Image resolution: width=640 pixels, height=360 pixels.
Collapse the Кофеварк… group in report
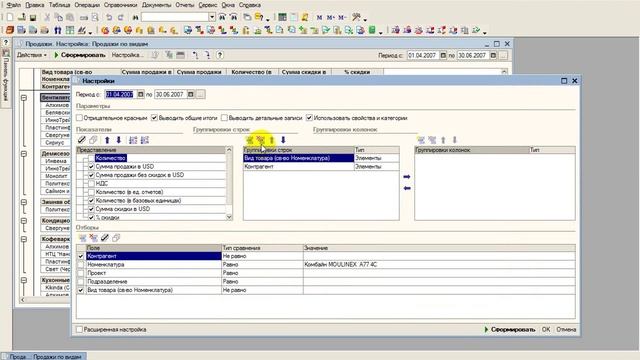point(24,239)
